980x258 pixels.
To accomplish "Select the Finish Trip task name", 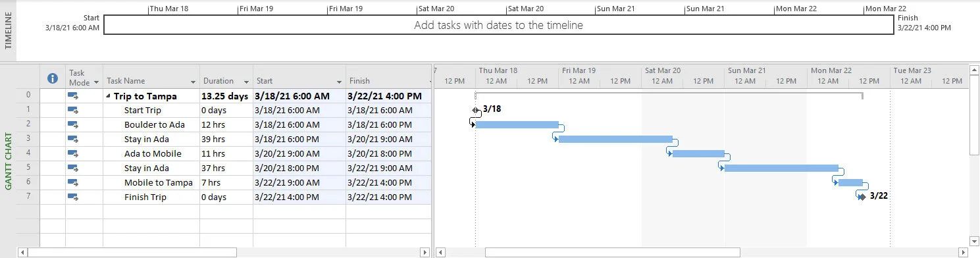I will point(145,197).
